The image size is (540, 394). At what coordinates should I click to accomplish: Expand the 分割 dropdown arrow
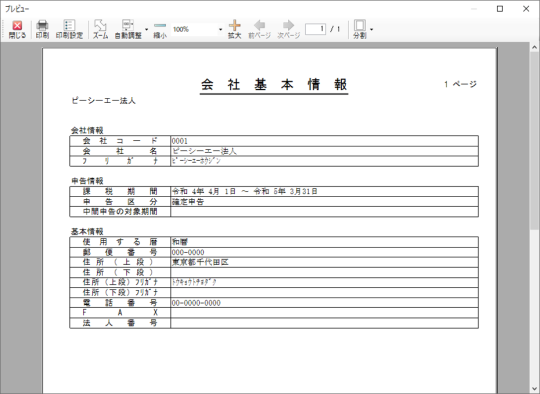point(371,29)
